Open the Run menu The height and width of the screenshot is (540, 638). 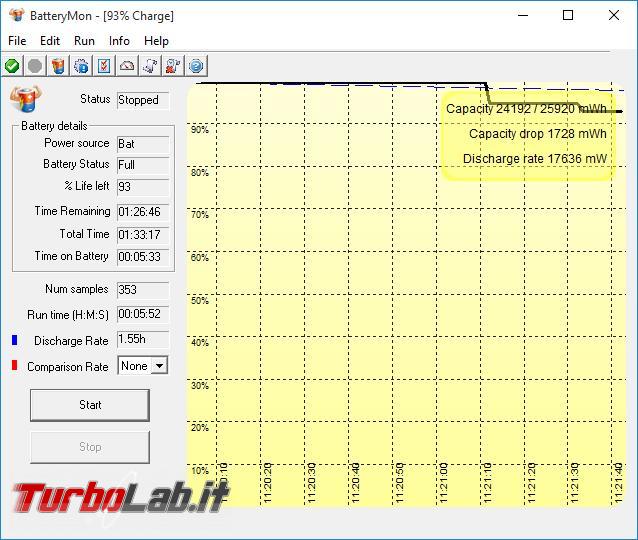tap(84, 41)
